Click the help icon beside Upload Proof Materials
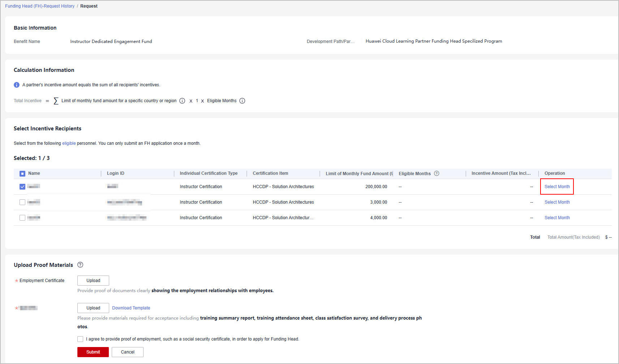Image resolution: width=619 pixels, height=364 pixels. pyautogui.click(x=80, y=265)
